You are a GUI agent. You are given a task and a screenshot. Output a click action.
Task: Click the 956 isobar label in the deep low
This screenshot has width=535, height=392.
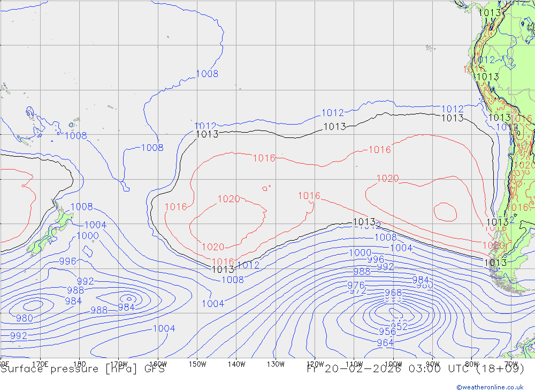tap(387, 332)
